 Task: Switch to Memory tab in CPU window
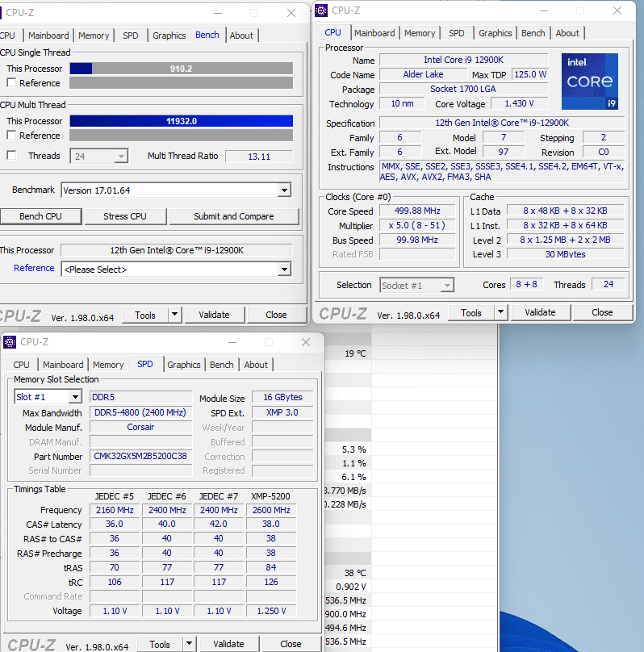[420, 33]
